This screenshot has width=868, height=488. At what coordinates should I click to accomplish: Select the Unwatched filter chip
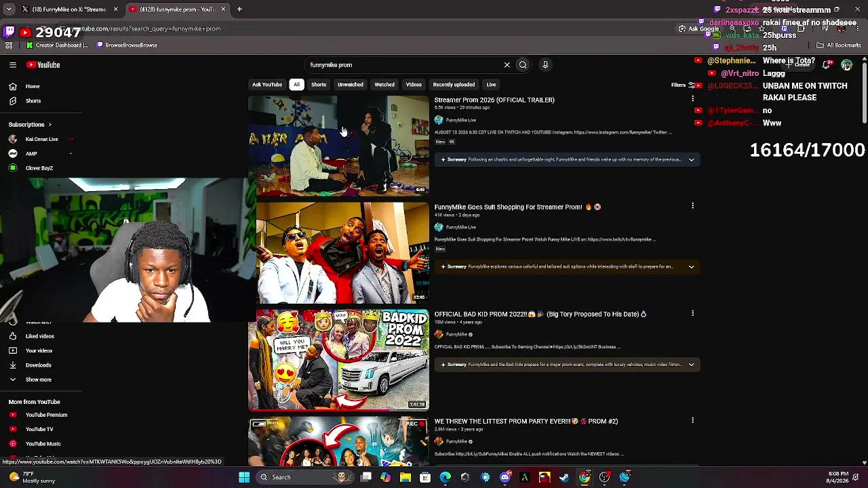point(351,85)
